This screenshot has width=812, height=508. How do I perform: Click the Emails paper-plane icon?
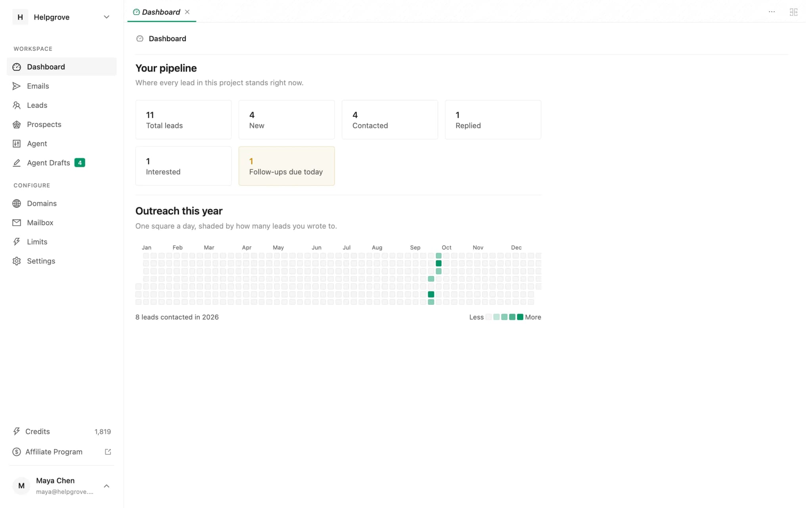coord(17,86)
